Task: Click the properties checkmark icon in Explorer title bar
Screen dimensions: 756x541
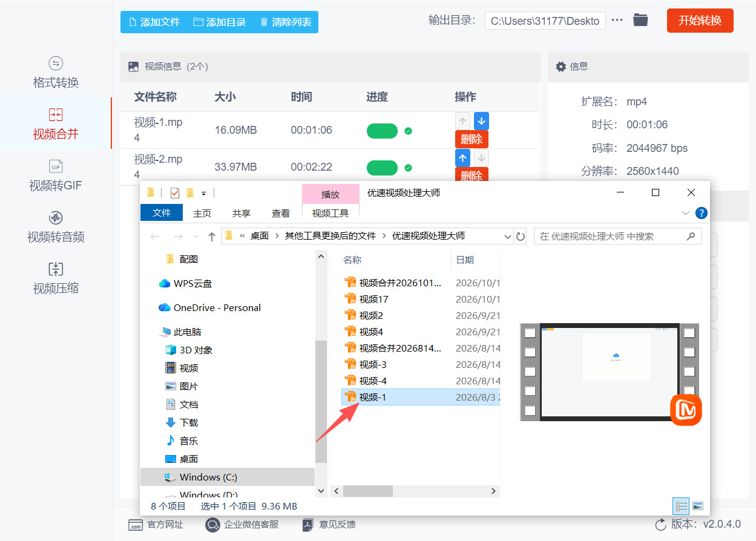Action: click(x=175, y=193)
